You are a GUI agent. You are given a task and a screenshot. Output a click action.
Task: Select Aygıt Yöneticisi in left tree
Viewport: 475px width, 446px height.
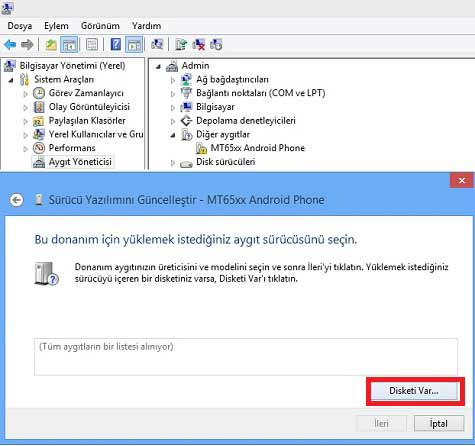pos(80,162)
